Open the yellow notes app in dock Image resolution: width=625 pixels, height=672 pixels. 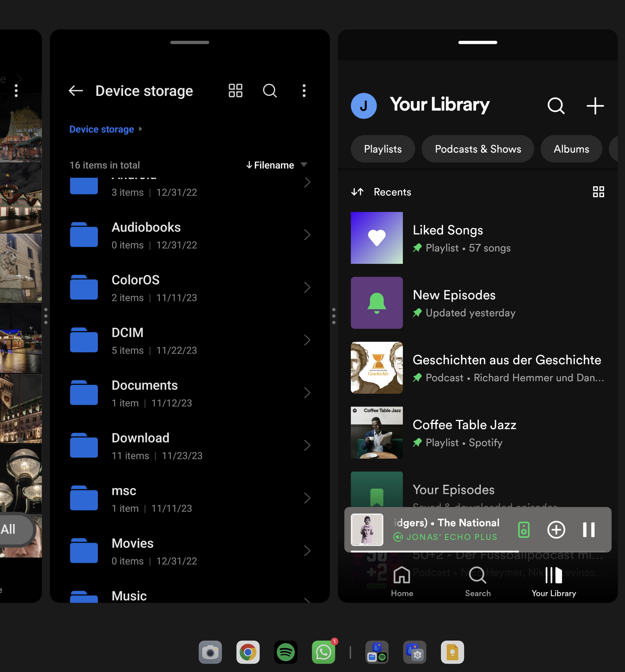pos(452,652)
